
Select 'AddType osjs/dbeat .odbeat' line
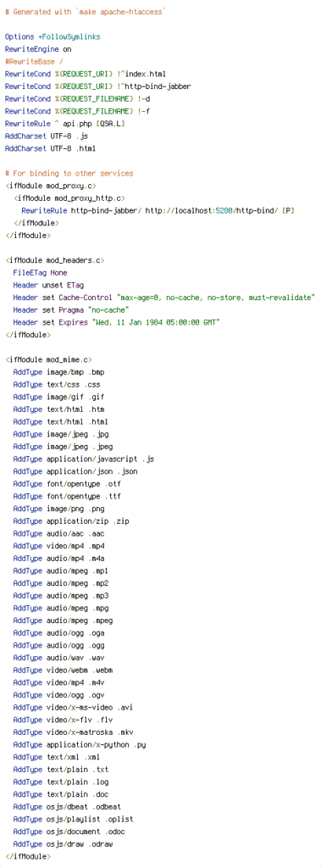click(x=67, y=806)
